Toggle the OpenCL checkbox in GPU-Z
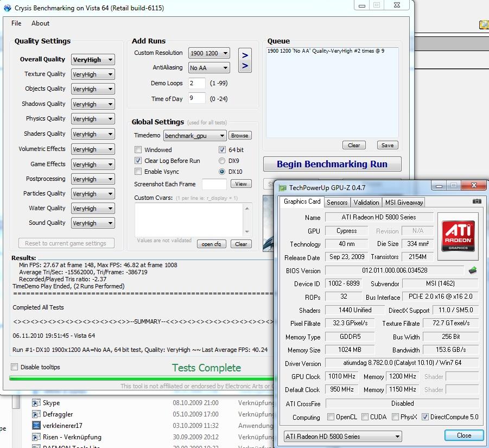Viewport: 489px width, 448px height. click(331, 417)
